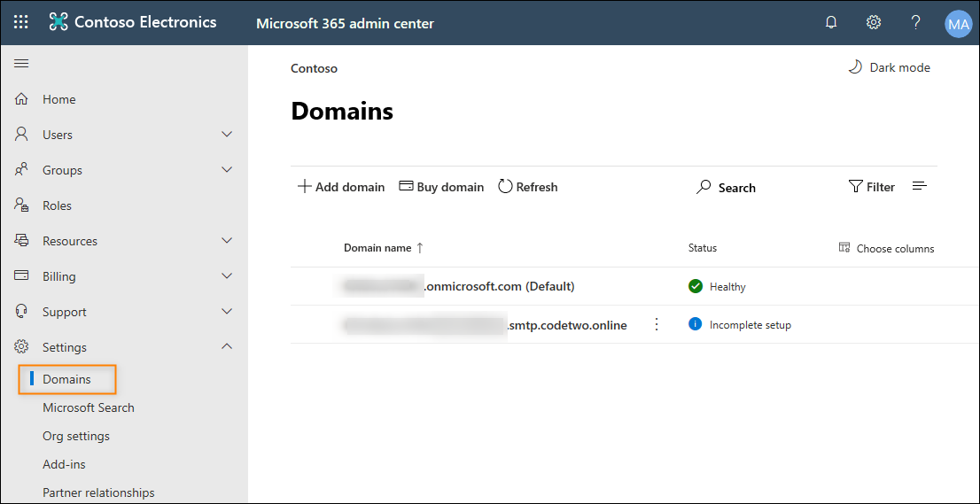This screenshot has height=504, width=980.
Task: Sort by the Domain name arrow
Action: [420, 248]
